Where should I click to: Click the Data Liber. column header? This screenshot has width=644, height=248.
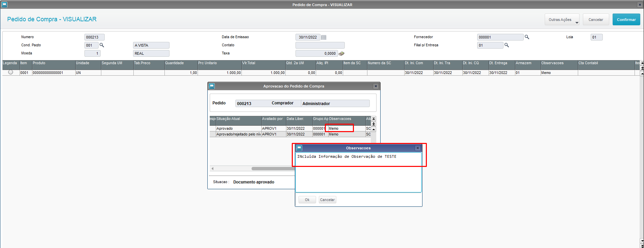point(299,121)
